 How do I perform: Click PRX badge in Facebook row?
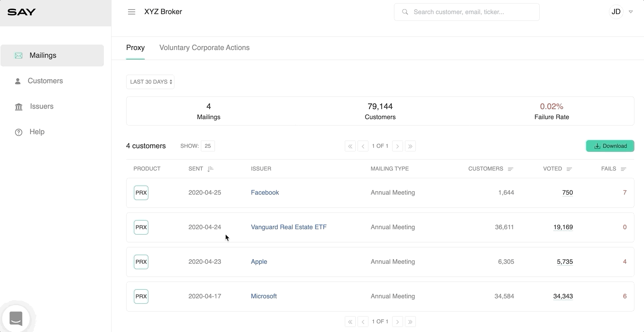point(141,193)
